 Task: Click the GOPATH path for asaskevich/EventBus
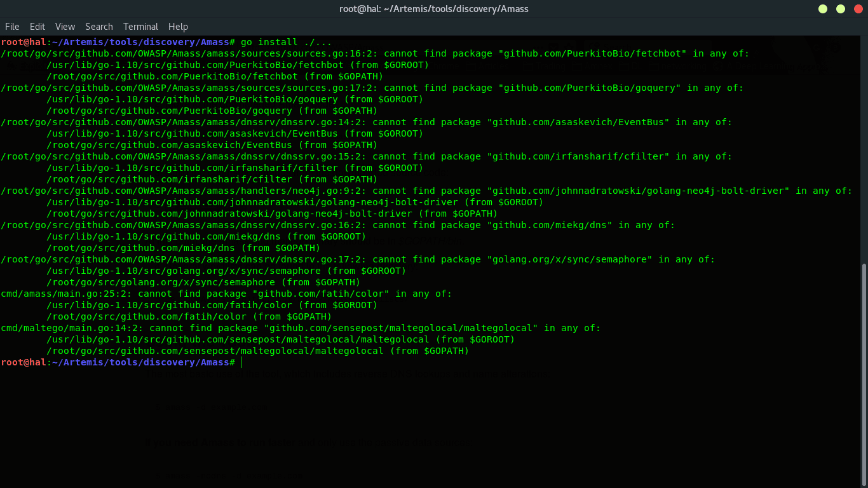pyautogui.click(x=212, y=145)
